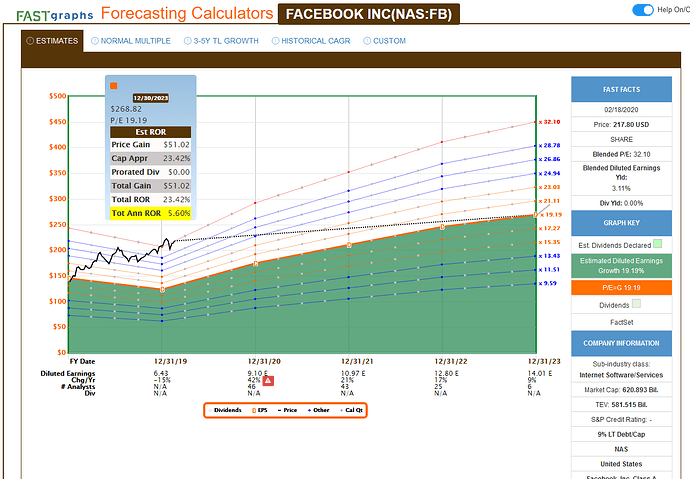Viewport: 690px width, 479px height.
Task: Toggle Dividends in chart legend
Action: (x=225, y=410)
